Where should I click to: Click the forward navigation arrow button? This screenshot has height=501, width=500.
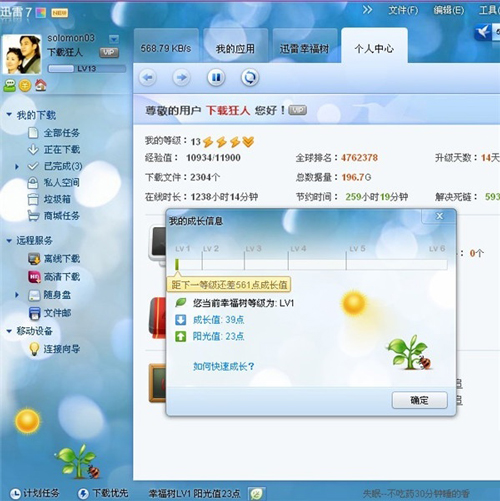point(181,78)
